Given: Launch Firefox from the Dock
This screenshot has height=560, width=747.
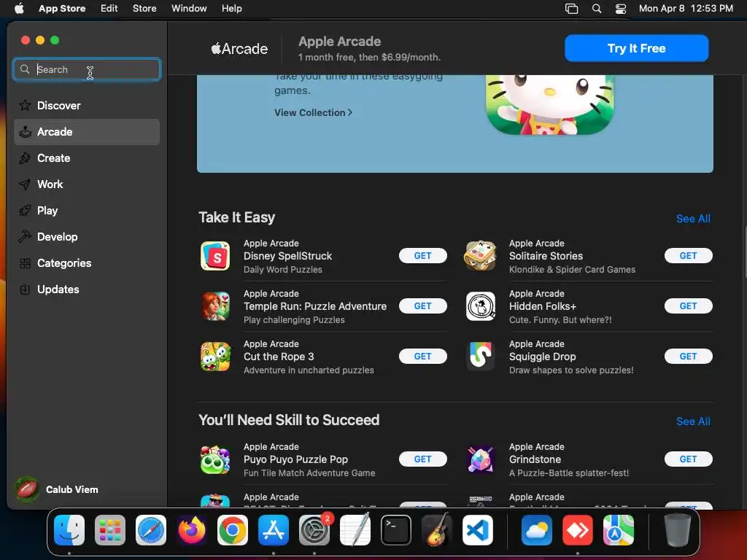Looking at the screenshot, I should 192,530.
